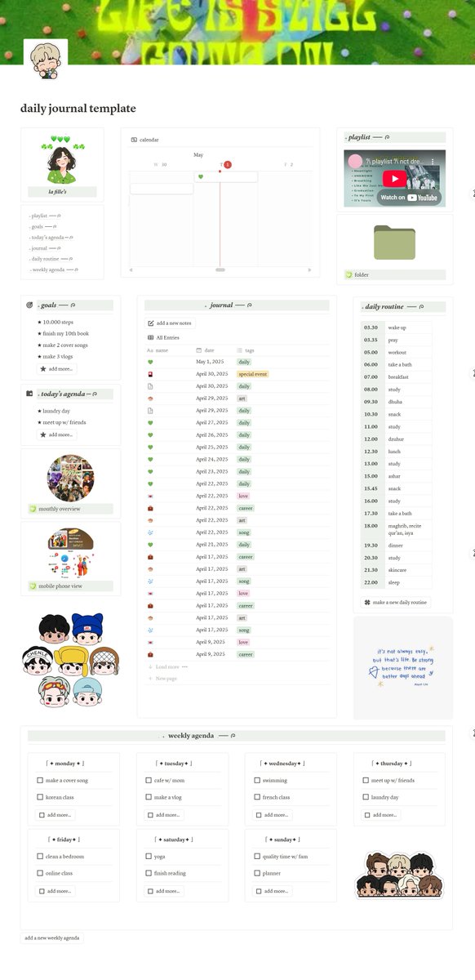Click the large green folder icon

394,243
